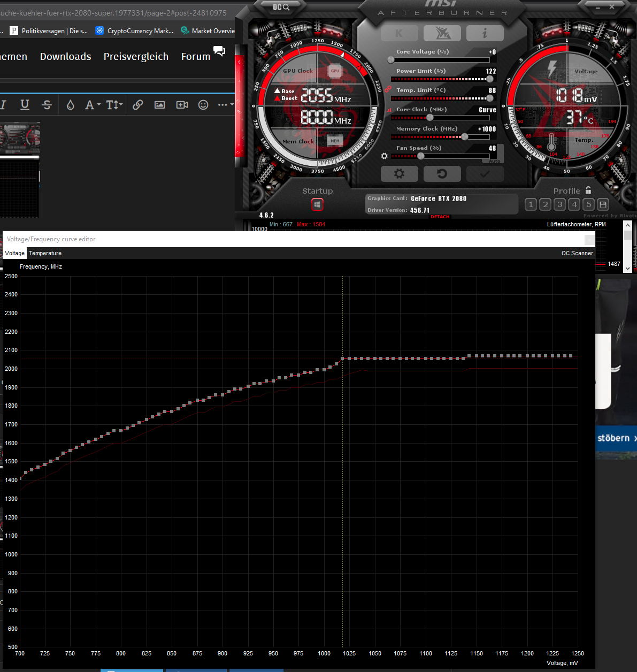Screen dimensions: 637x672
Task: Toggle the power/temp limit link icon
Action: 388,89
